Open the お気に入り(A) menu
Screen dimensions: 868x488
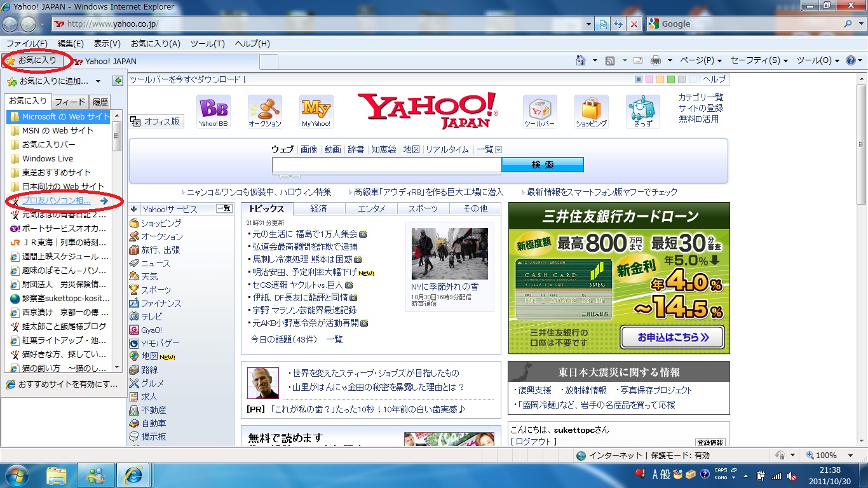tap(156, 43)
